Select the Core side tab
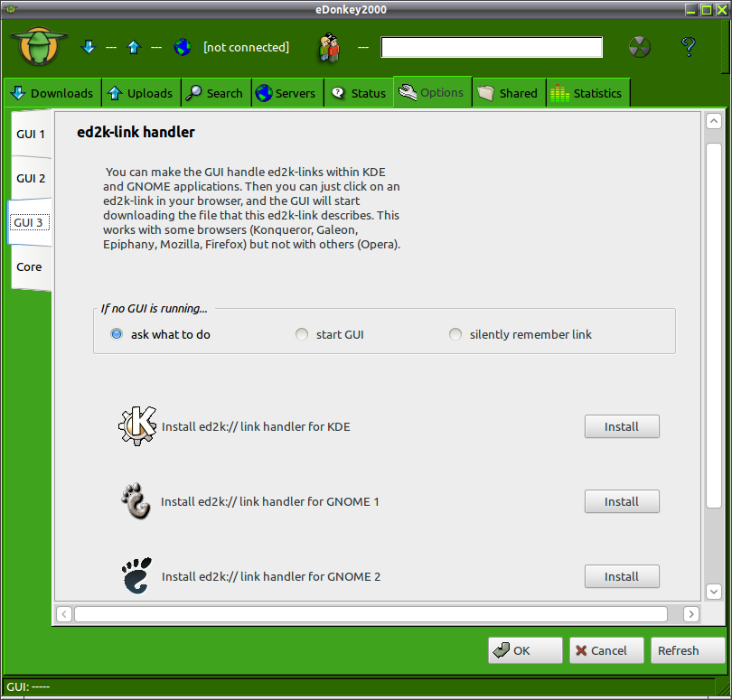This screenshot has height=700, width=732. (x=30, y=267)
